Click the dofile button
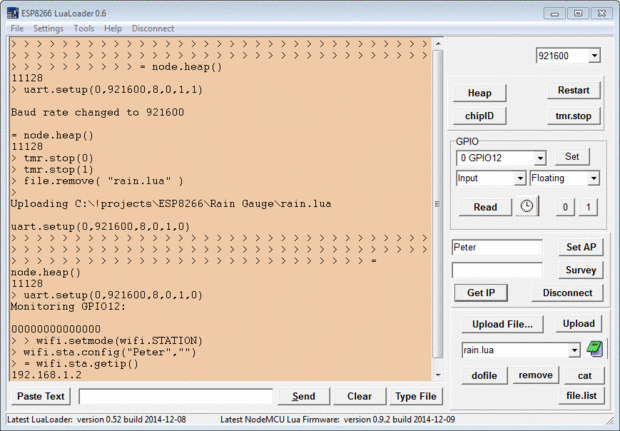 [x=484, y=375]
